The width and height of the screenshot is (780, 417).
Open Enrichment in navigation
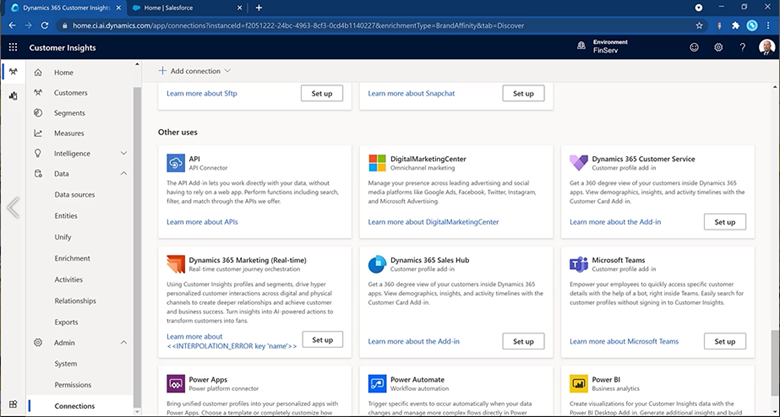point(73,258)
